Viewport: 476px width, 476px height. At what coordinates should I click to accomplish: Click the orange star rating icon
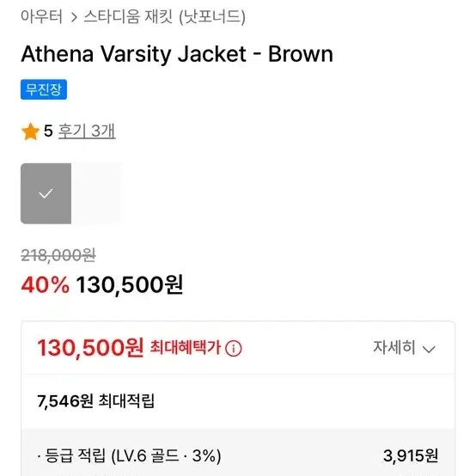30,131
